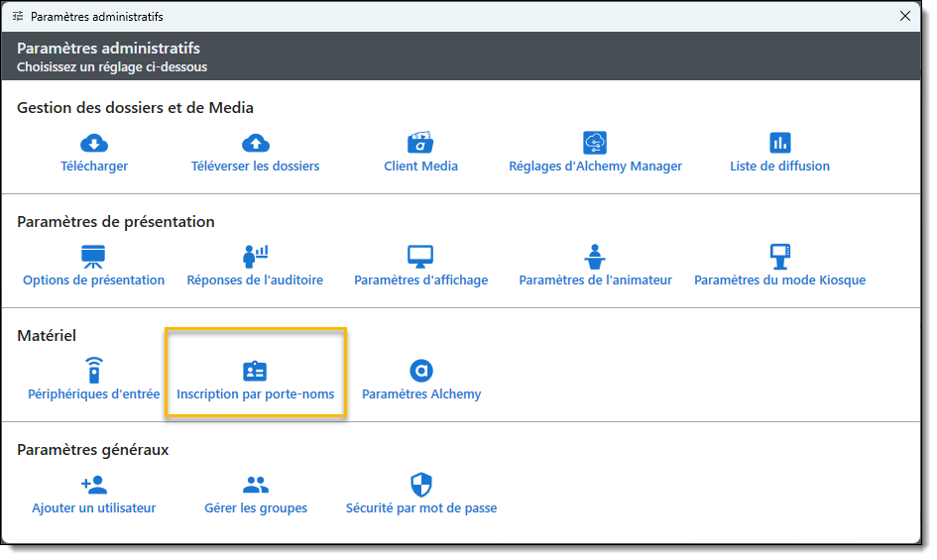
Task: Click the Télécharger cloud download icon
Action: click(x=94, y=143)
